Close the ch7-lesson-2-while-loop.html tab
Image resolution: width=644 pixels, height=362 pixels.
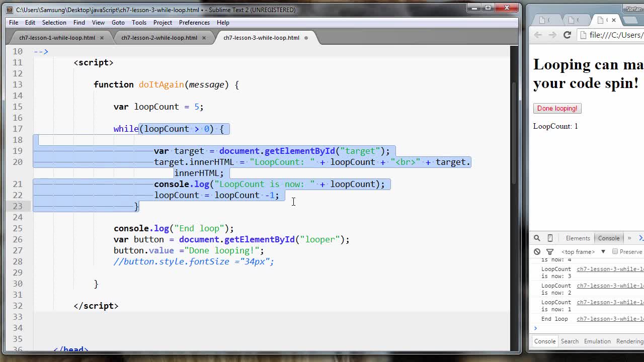(x=204, y=38)
